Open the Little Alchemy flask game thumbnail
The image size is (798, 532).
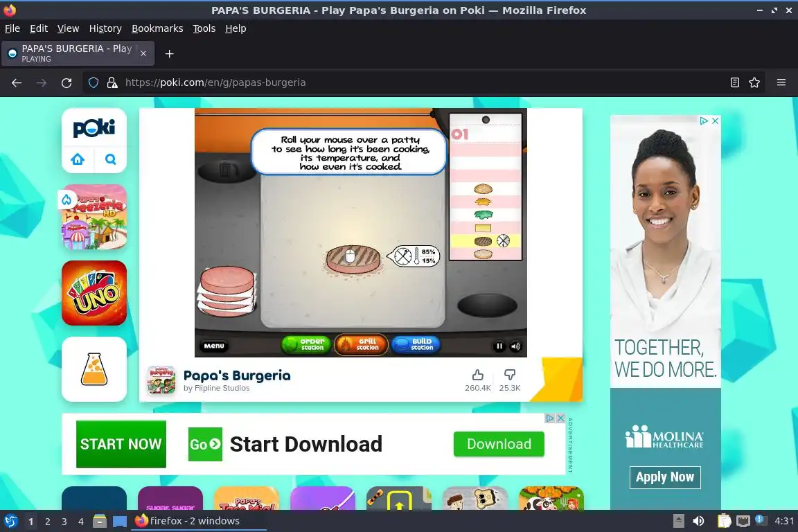click(94, 369)
